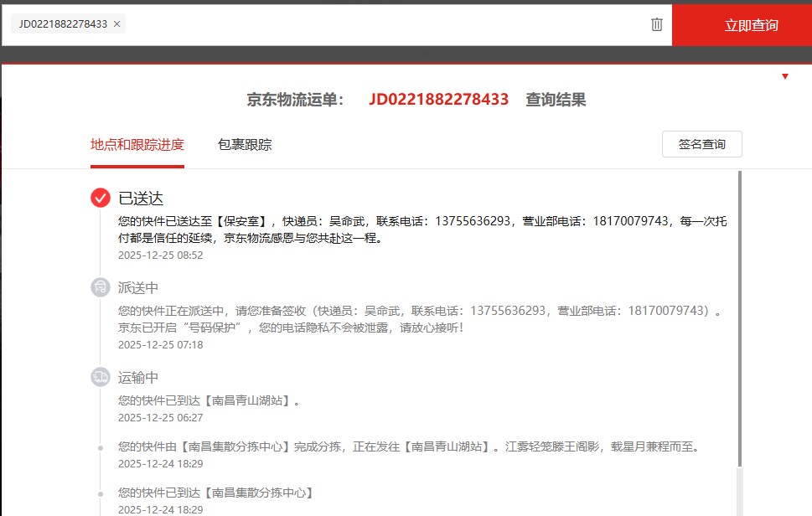This screenshot has width=812, height=516.
Task: Click the 2025-12-25 08:52 delivery timestamp
Action: click(x=161, y=255)
